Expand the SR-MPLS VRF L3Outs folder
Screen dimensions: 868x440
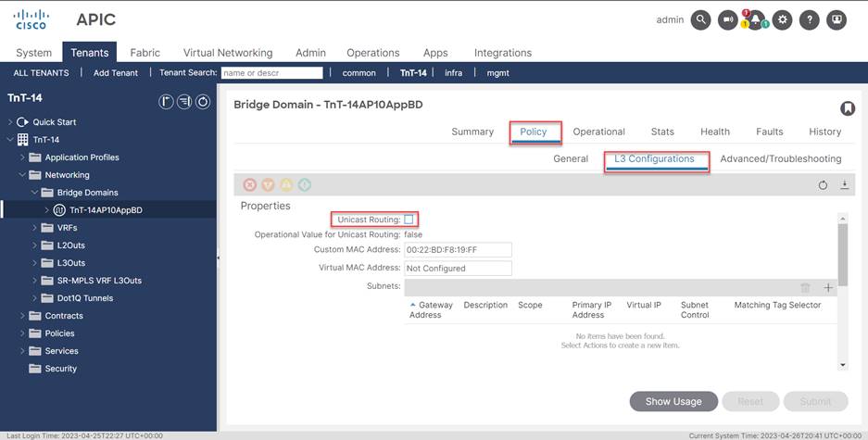pos(34,280)
